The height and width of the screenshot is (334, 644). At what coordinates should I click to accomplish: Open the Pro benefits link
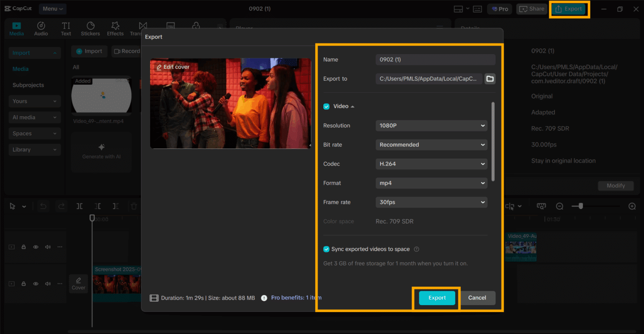click(x=296, y=297)
